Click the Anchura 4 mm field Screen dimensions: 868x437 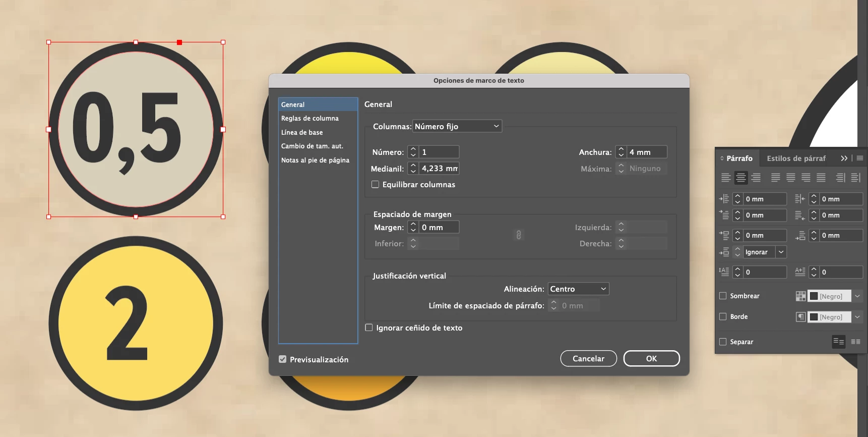coord(647,152)
